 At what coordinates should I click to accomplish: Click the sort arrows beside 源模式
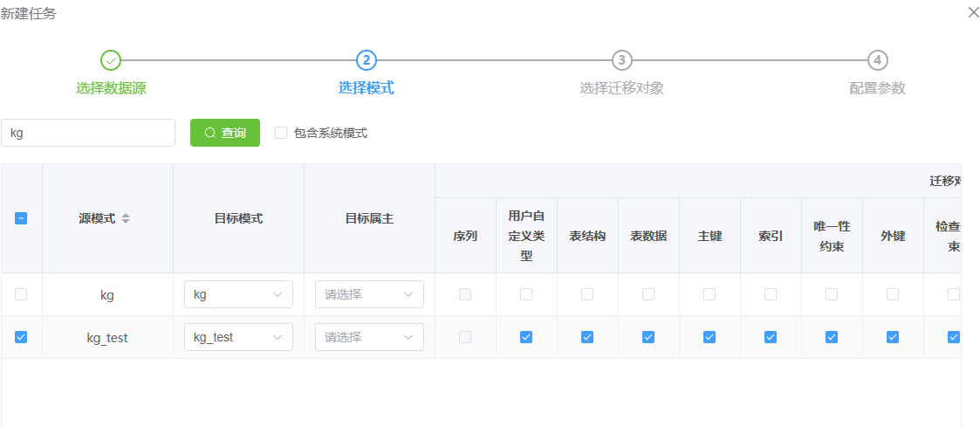pos(126,218)
